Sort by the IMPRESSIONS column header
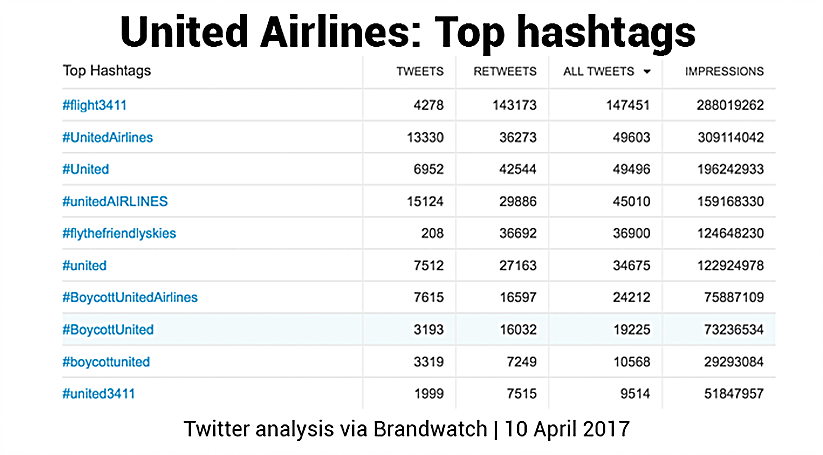 (724, 72)
